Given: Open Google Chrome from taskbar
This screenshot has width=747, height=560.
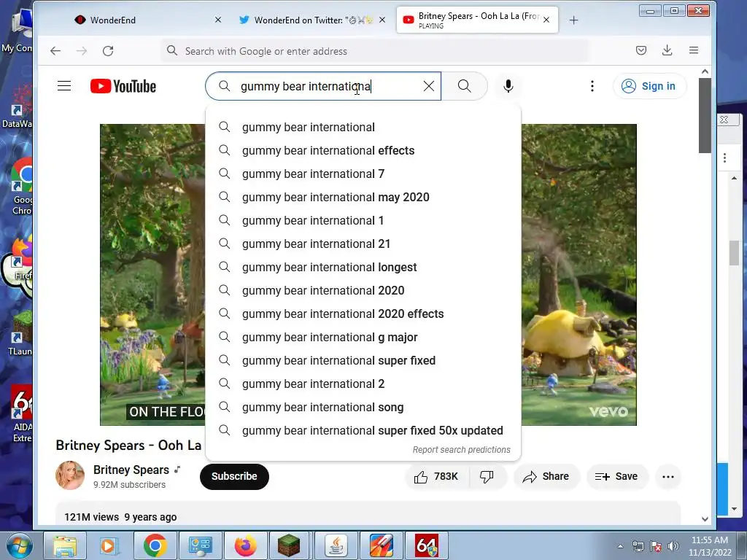Looking at the screenshot, I should pos(155,545).
